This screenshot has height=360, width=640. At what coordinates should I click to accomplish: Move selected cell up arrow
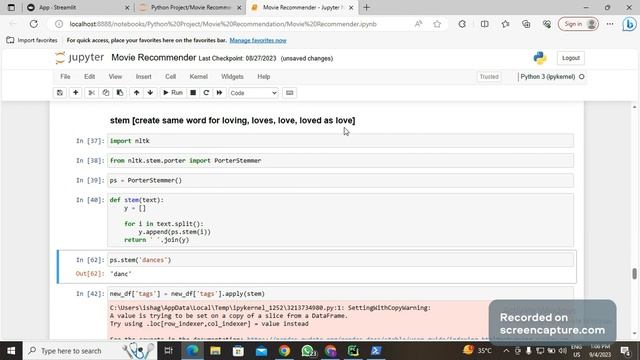click(x=136, y=93)
